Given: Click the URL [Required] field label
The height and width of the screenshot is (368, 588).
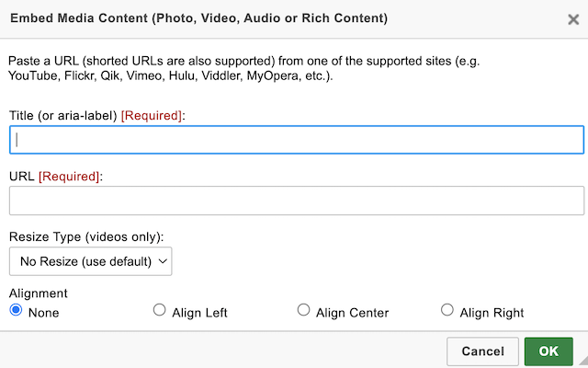Looking at the screenshot, I should click(x=55, y=175).
